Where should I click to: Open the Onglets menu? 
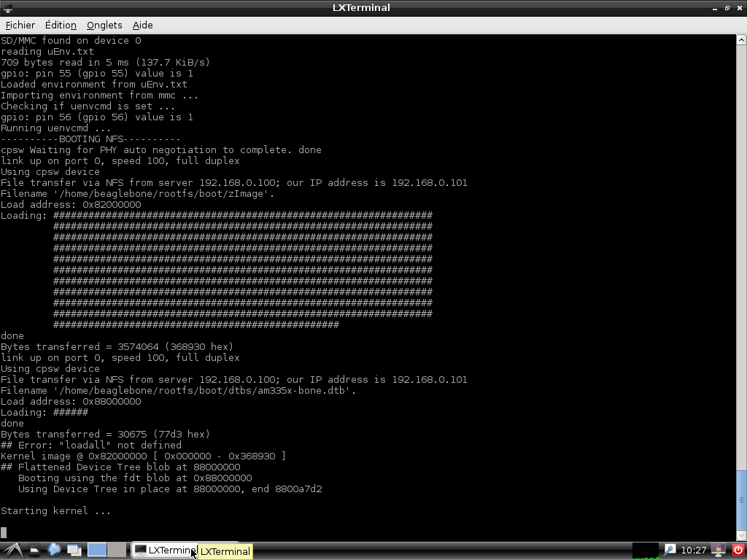[x=104, y=25]
